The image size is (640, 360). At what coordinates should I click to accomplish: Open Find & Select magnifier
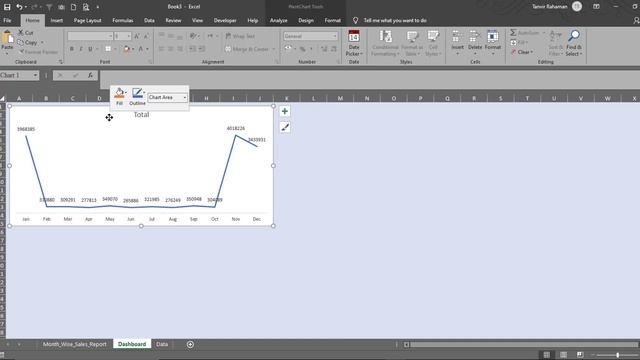573,42
